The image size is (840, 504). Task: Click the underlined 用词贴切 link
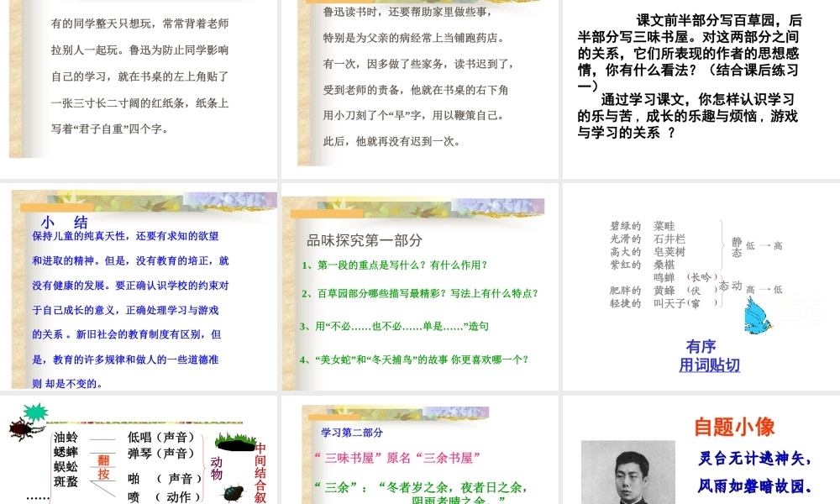click(x=709, y=365)
